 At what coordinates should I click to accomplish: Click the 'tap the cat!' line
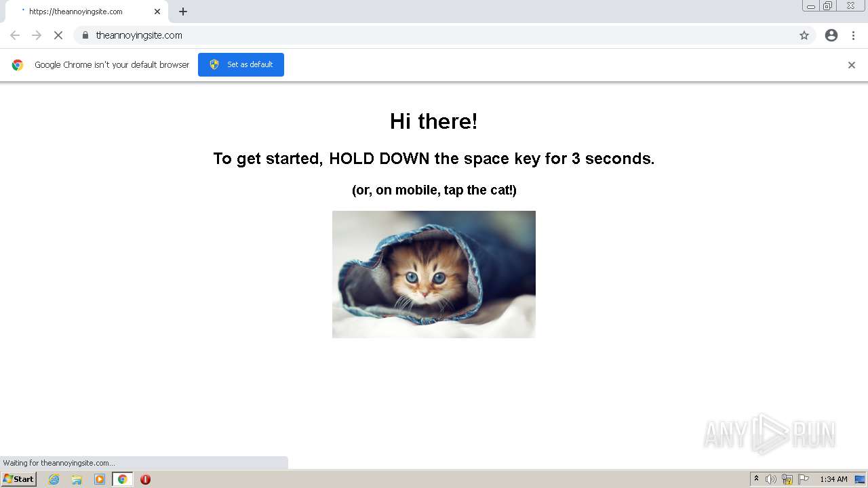point(434,190)
